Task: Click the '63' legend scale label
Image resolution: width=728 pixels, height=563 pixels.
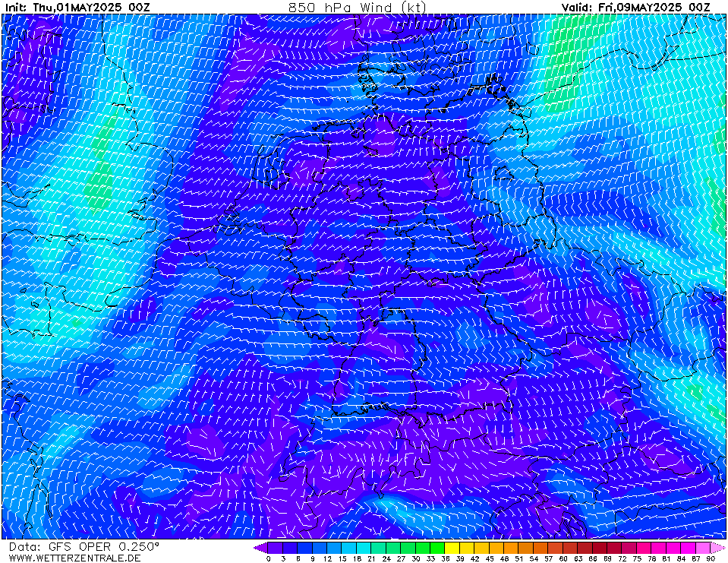Action: click(x=578, y=558)
